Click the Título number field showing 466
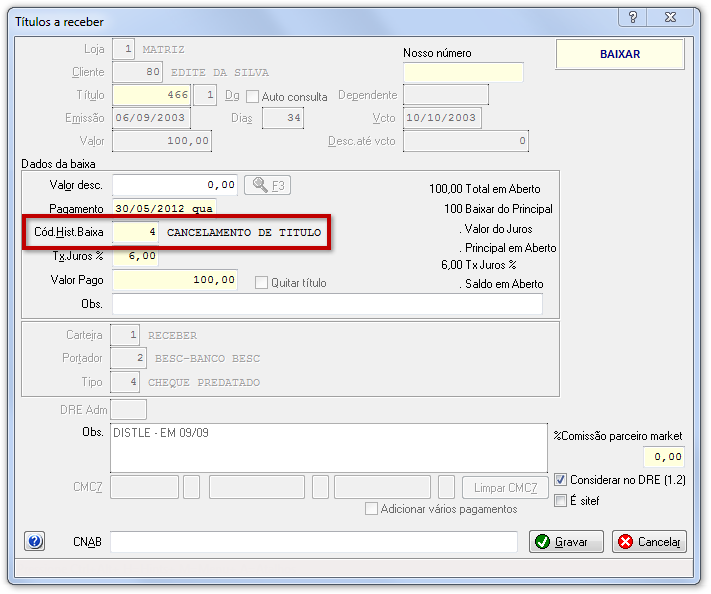The width and height of the screenshot is (711, 594). [x=151, y=95]
